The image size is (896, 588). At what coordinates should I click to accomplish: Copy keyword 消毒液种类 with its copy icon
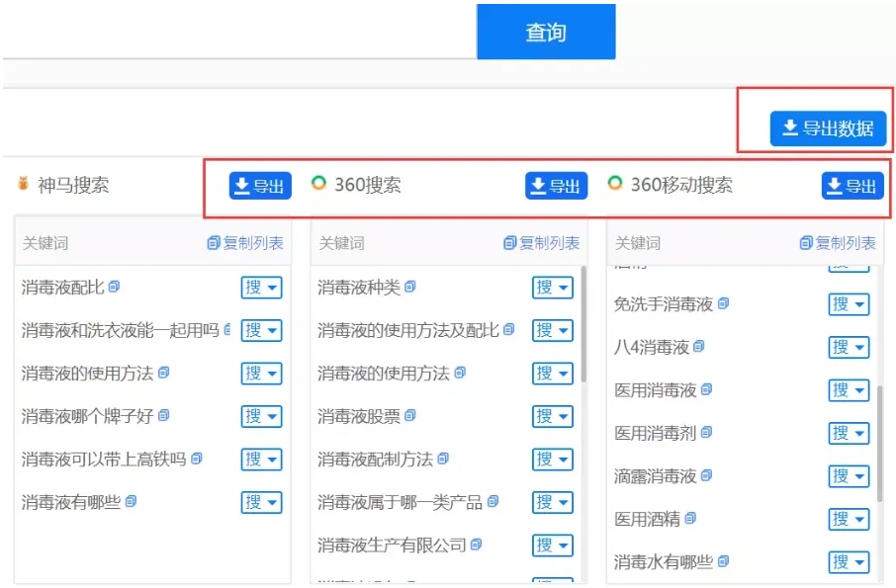[x=410, y=286]
